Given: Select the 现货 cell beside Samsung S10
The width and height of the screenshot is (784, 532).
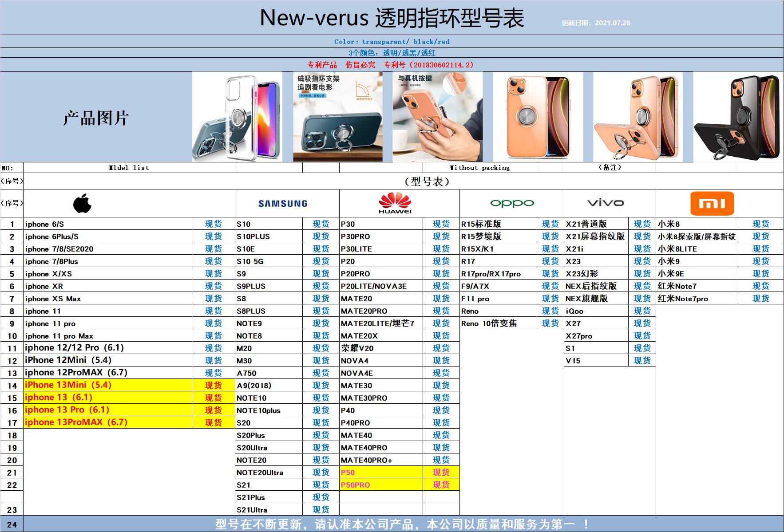Looking at the screenshot, I should point(321,224).
